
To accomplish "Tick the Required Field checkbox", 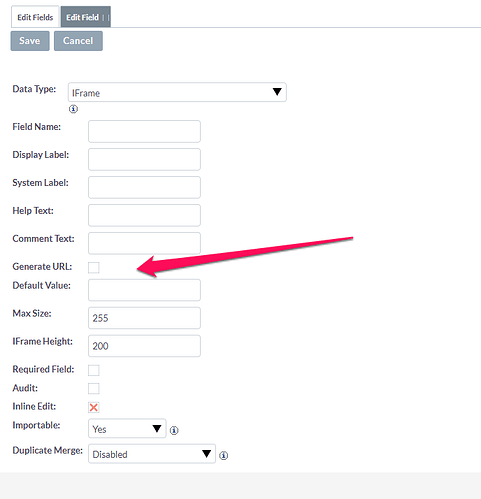I will (x=94, y=370).
